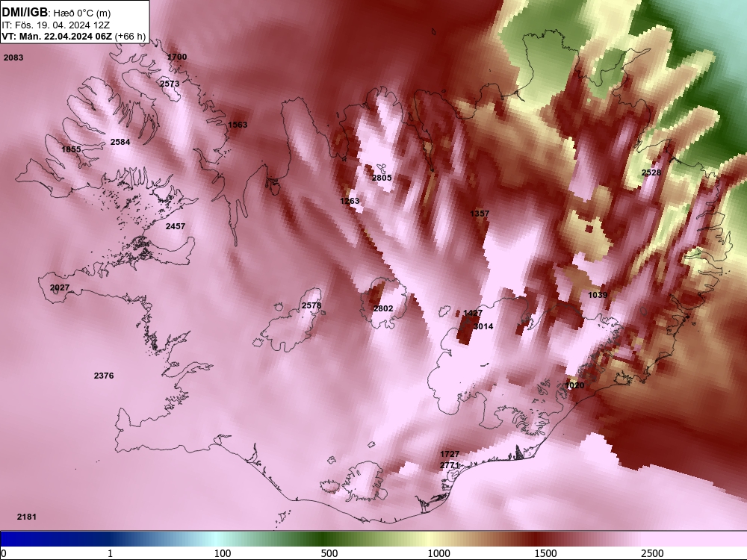Click the 100 label on color scale
This screenshot has height=560, width=747.
(223, 553)
